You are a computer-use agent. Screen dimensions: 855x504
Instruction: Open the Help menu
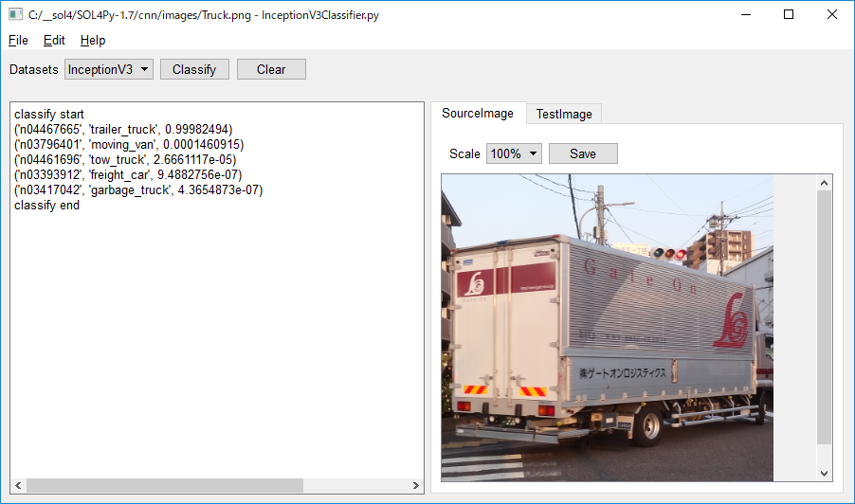pyautogui.click(x=93, y=41)
